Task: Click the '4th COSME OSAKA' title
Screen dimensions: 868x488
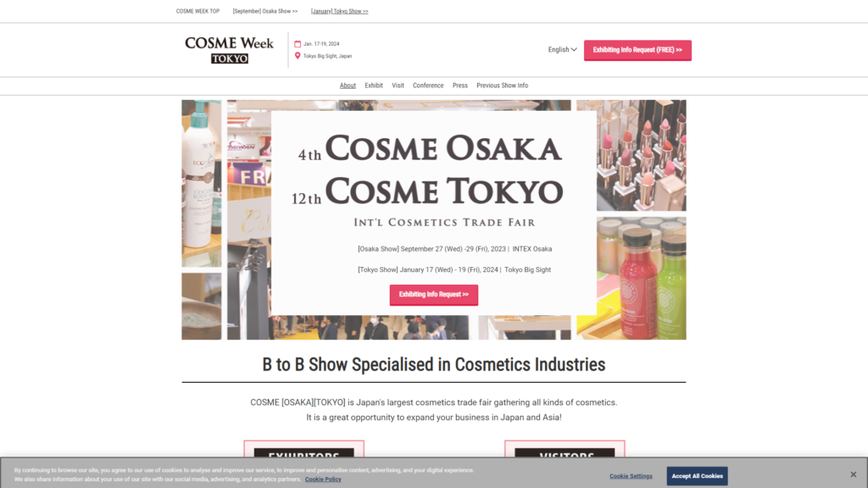Action: [430, 149]
